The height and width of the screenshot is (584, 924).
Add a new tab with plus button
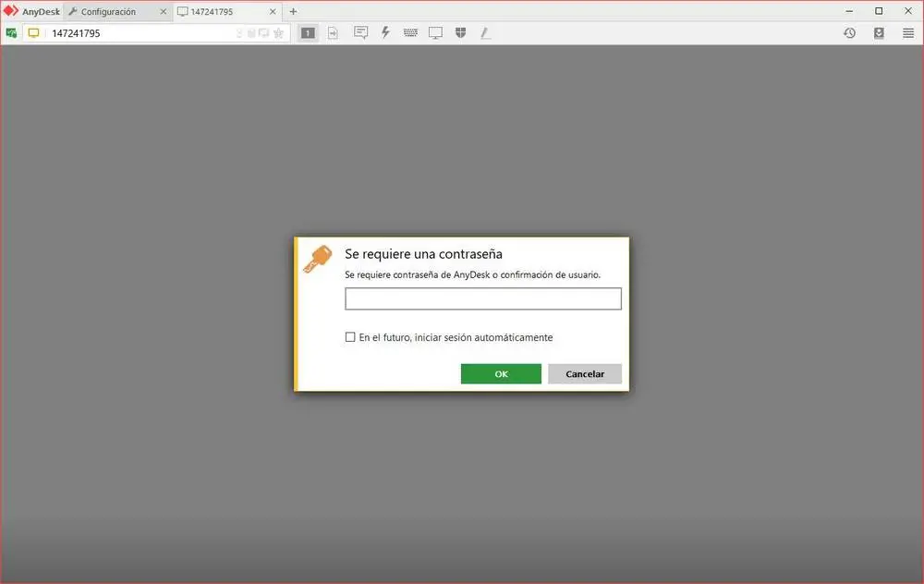293,11
